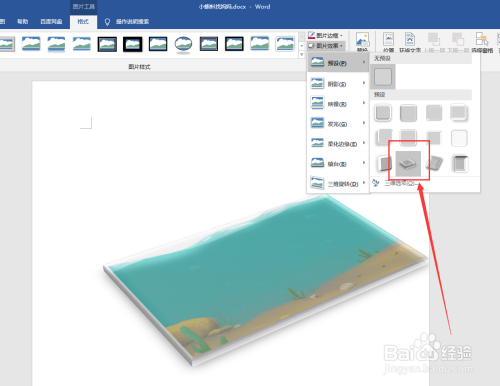
Task: Expand the picture styles gallery arrow
Action: pos(302,54)
